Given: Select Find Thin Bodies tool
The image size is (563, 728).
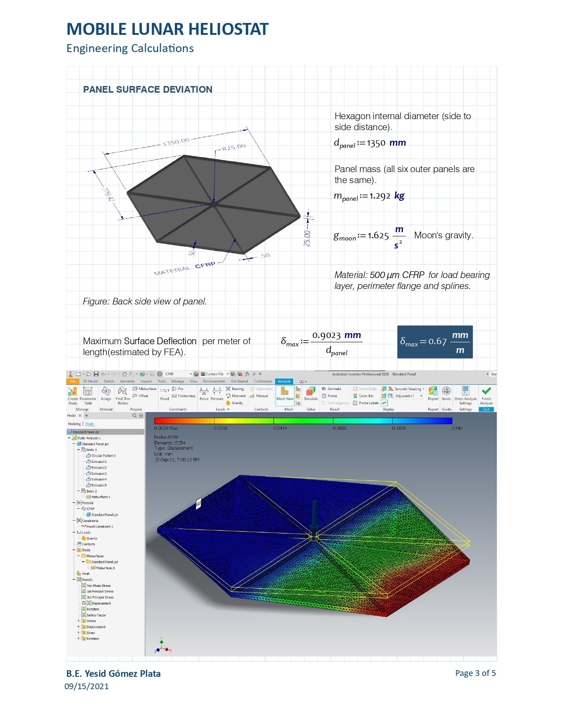Looking at the screenshot, I should pos(123,395).
